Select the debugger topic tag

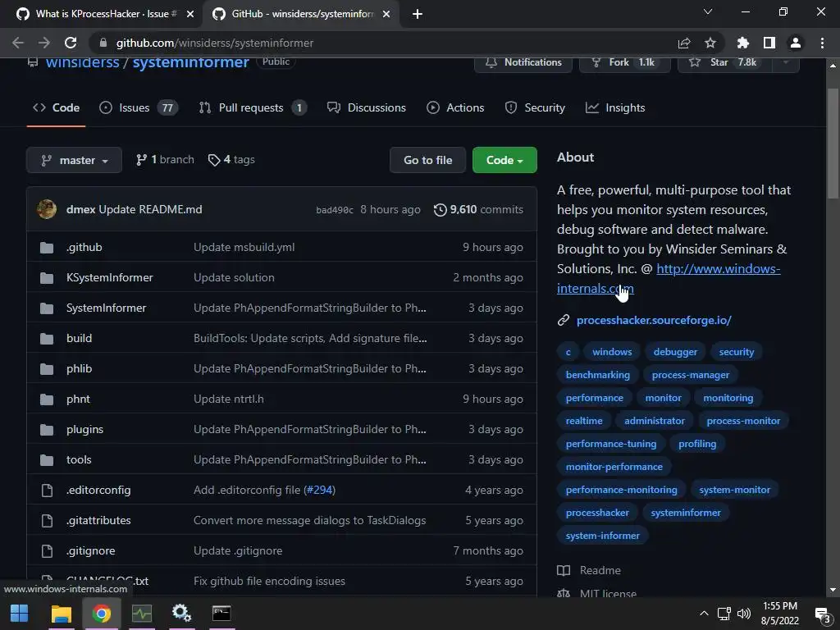coord(675,352)
